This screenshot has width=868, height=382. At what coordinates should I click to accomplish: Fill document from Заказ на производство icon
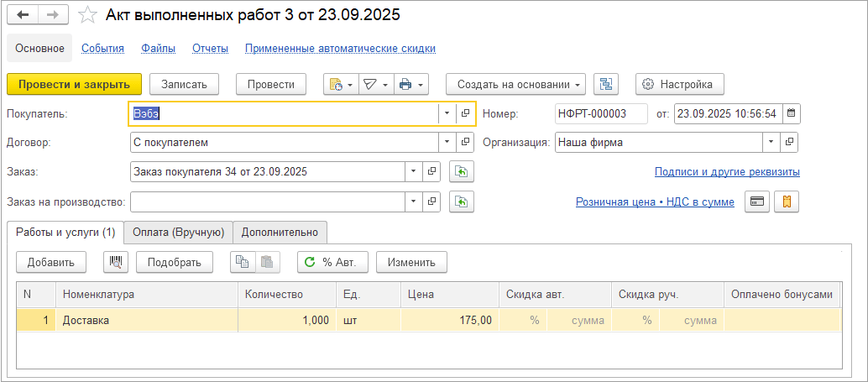point(462,201)
